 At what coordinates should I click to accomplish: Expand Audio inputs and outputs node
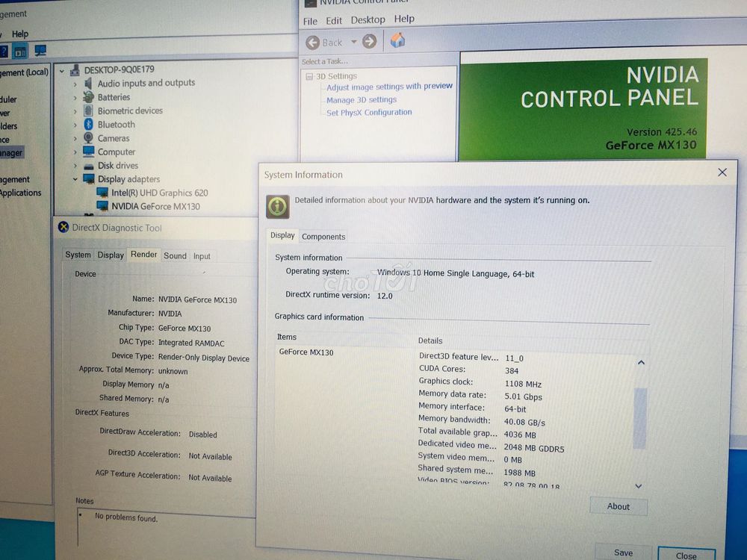click(x=75, y=84)
